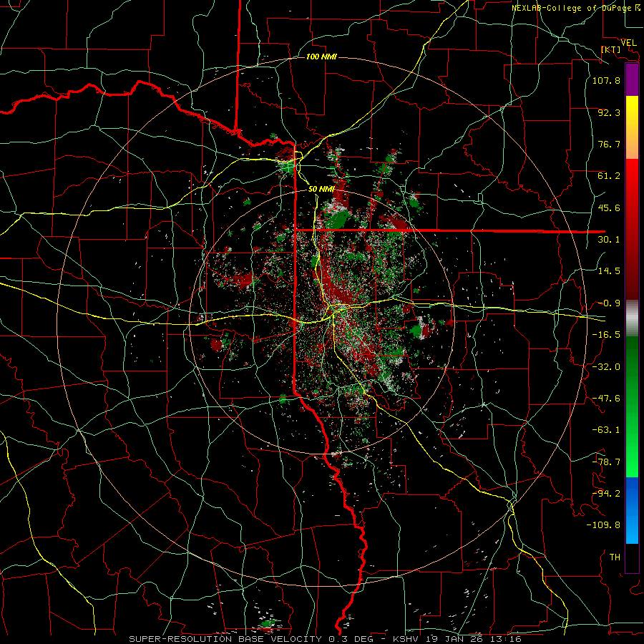Click the 76.7 scale value
This screenshot has height=644, width=644.
click(x=609, y=144)
